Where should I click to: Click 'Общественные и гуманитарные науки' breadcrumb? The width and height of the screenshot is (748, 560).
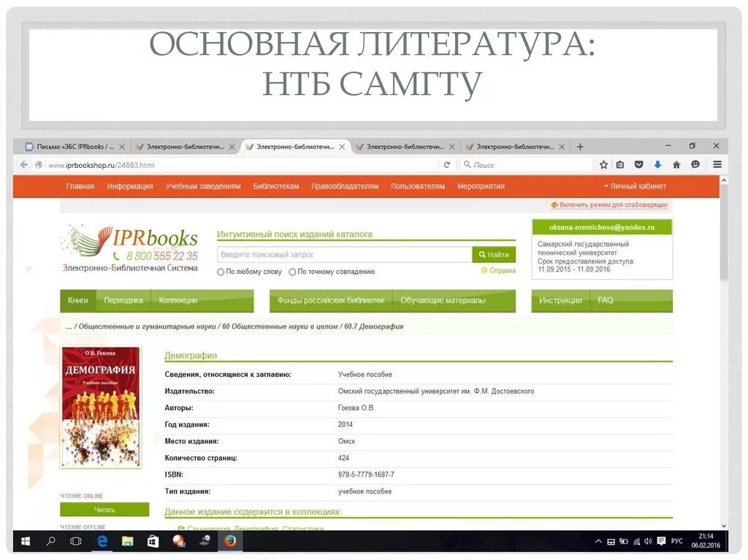click(148, 327)
